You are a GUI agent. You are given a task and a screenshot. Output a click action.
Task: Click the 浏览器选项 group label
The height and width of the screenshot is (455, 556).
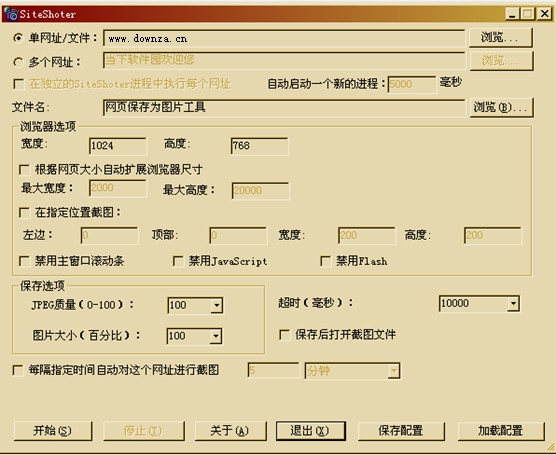48,127
